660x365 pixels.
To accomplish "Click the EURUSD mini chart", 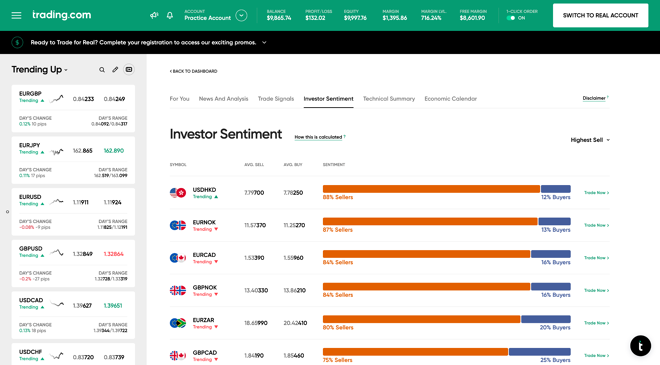I will point(57,202).
